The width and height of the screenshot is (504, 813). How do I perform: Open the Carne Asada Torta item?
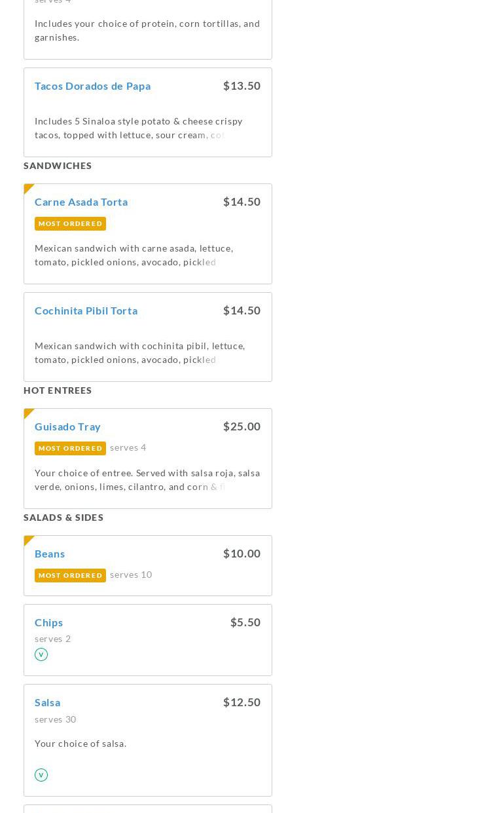pyautogui.click(x=81, y=202)
